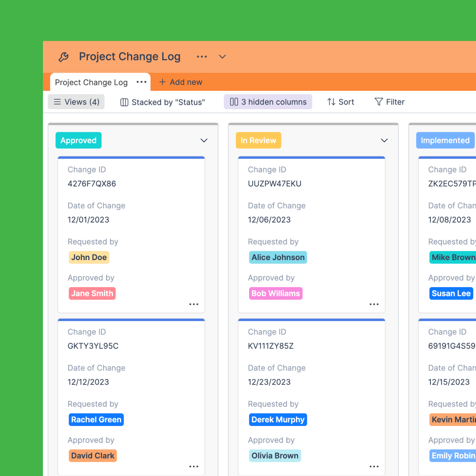Click the Jane Smith approver chip
The width and height of the screenshot is (476, 476).
pos(92,293)
